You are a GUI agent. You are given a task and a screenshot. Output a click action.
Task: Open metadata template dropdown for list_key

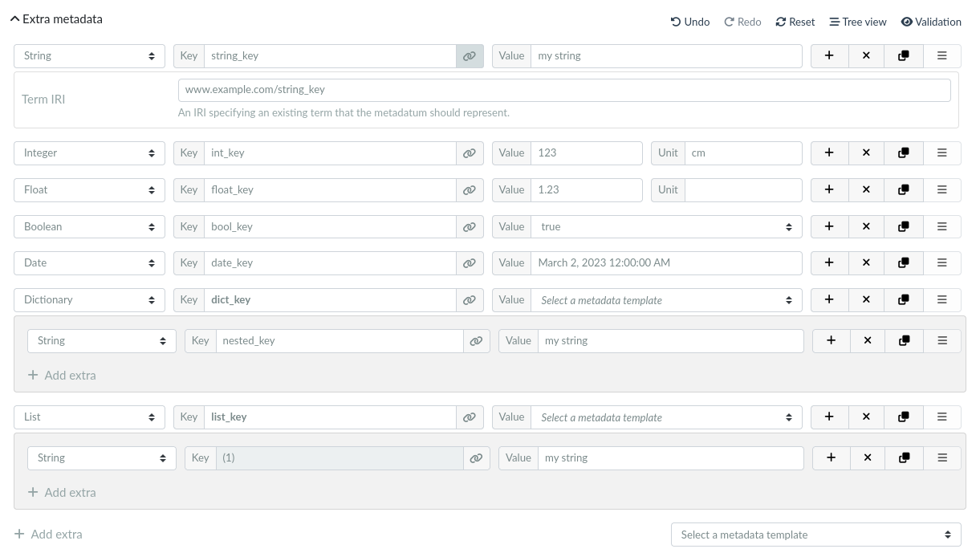pos(666,417)
